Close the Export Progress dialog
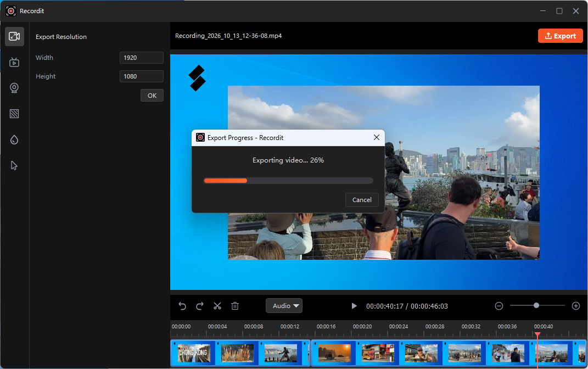The height and width of the screenshot is (369, 588). tap(377, 138)
